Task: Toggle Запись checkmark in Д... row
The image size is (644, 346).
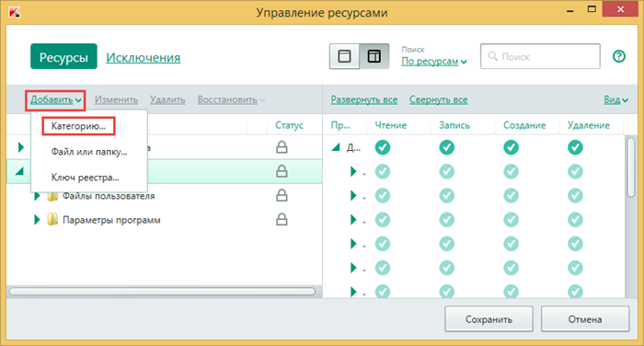Action: (x=447, y=147)
